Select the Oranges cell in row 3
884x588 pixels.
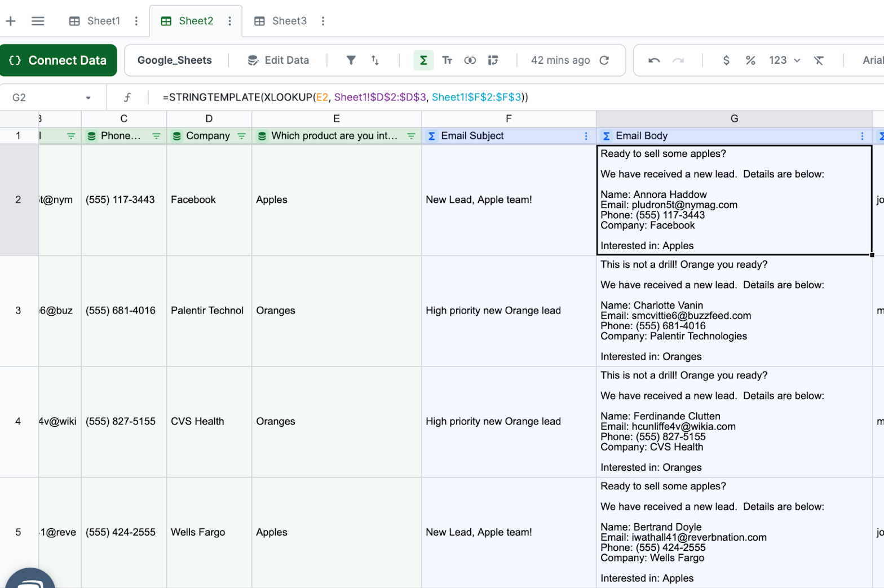tap(337, 311)
